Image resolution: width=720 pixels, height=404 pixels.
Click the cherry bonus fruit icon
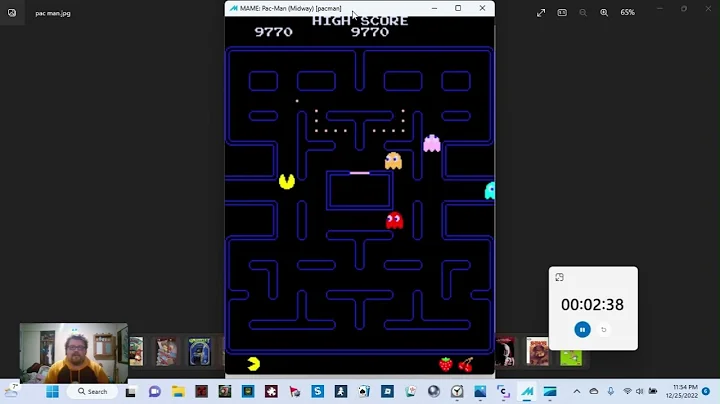pos(466,365)
